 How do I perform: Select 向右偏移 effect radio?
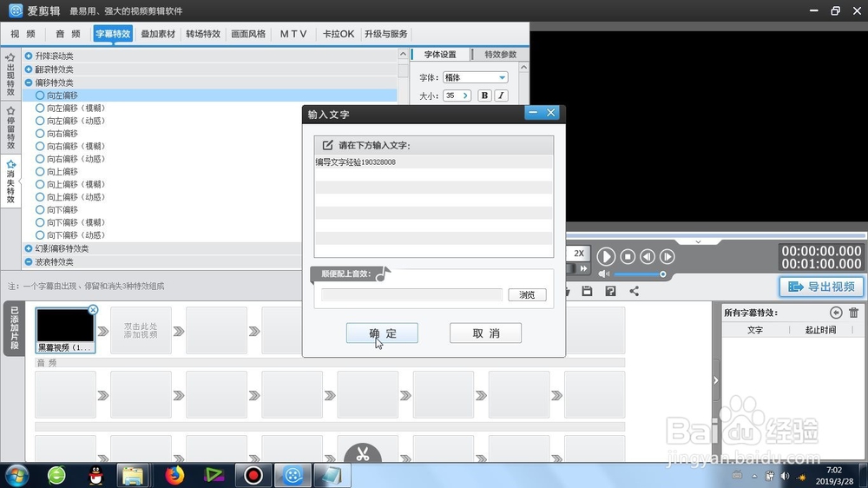tap(40, 134)
